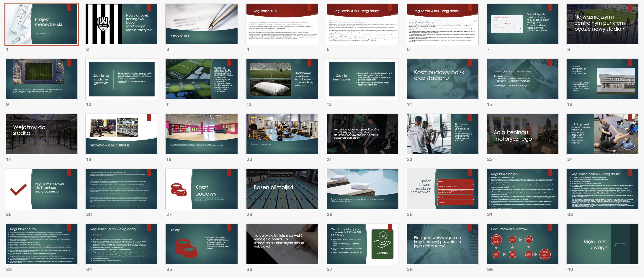Click slide 7 with the map image
Screen dimensions: 644x278
pos(522,24)
